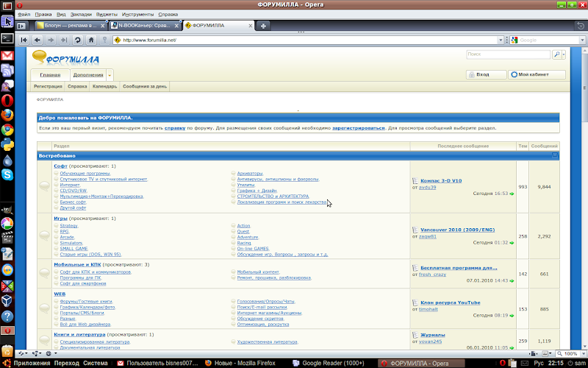
Task: Open the Закладки menu
Action: click(81, 14)
